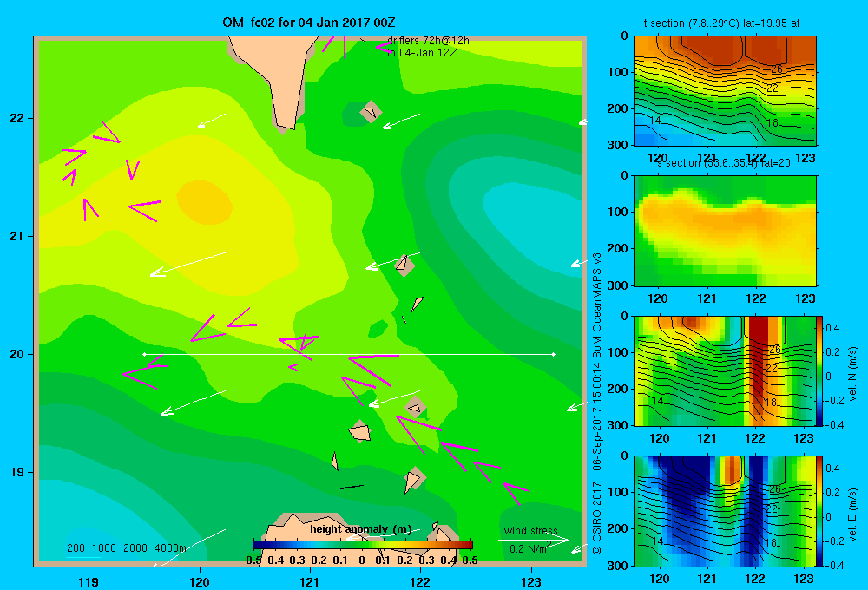Click the 'to 04-Jan 12Z' label

point(422,53)
